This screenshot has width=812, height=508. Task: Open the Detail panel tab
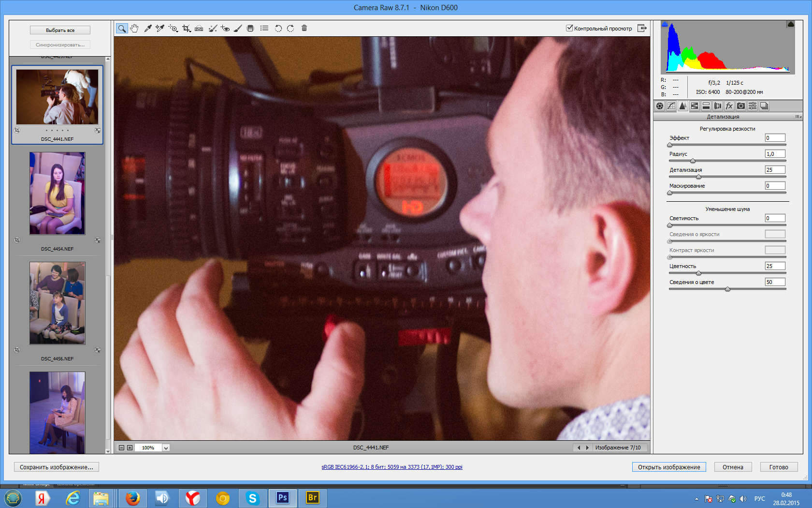tap(683, 106)
